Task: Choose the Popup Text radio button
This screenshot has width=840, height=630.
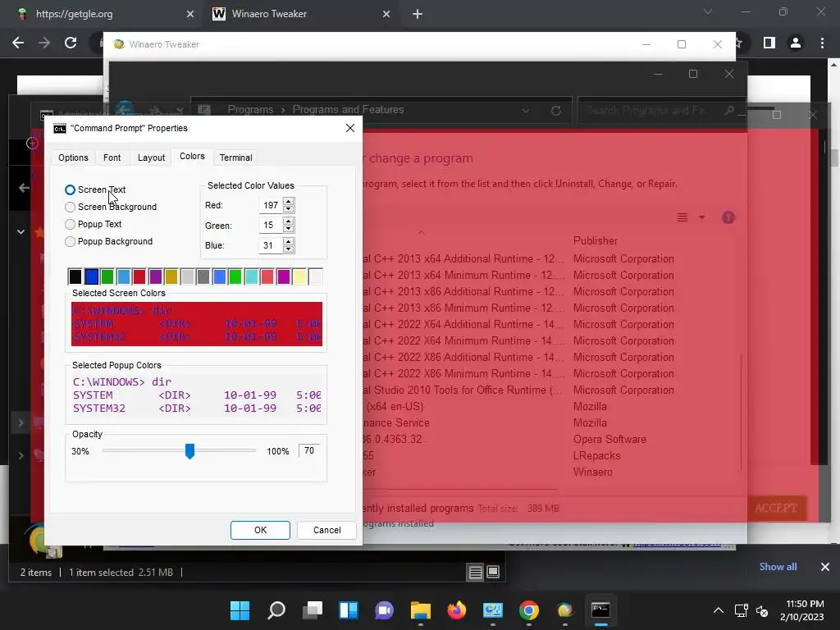Action: pos(70,224)
